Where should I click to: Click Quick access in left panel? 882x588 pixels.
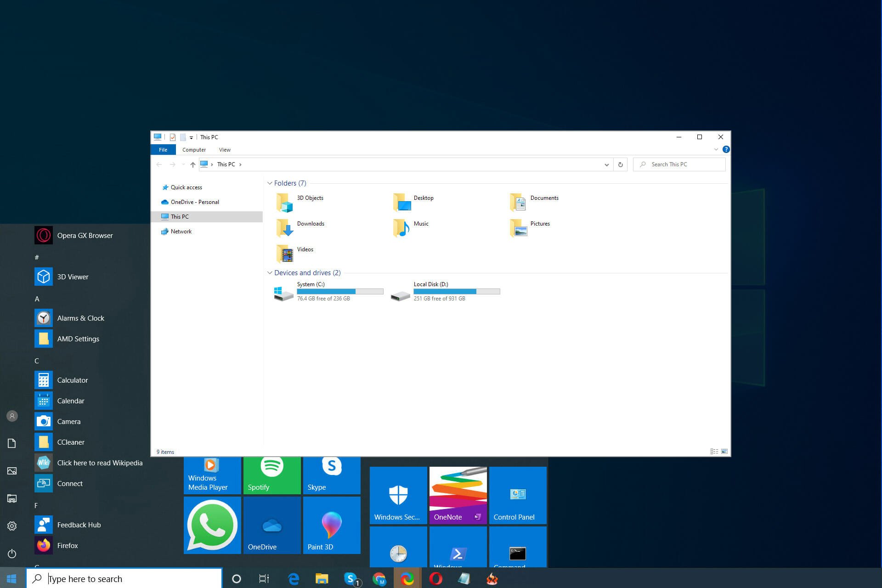click(x=186, y=187)
